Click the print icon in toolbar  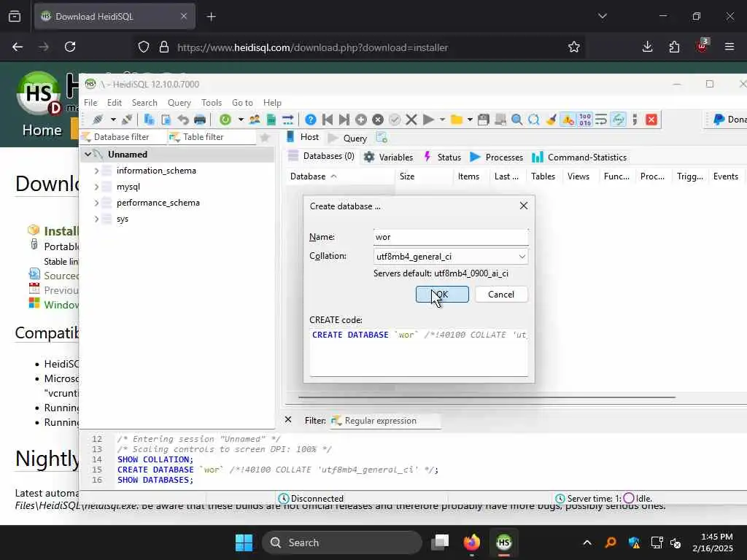(200, 120)
